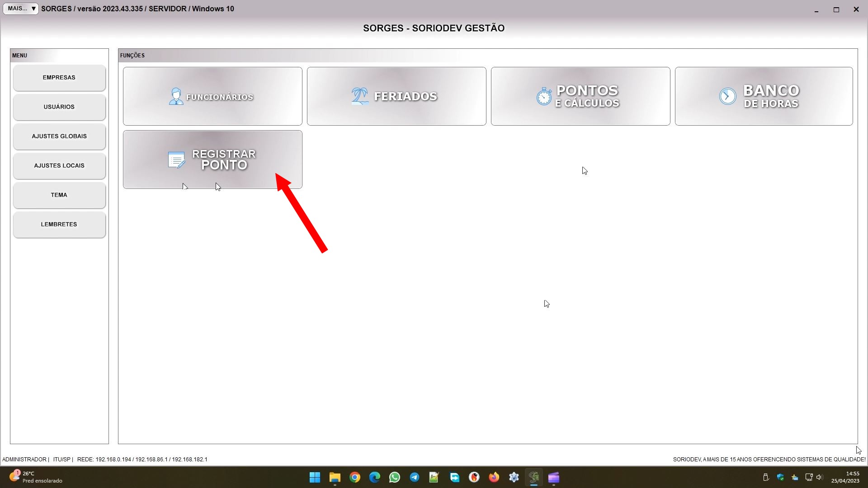Open Ajustes Locais settings
This screenshot has width=868, height=488.
point(59,166)
